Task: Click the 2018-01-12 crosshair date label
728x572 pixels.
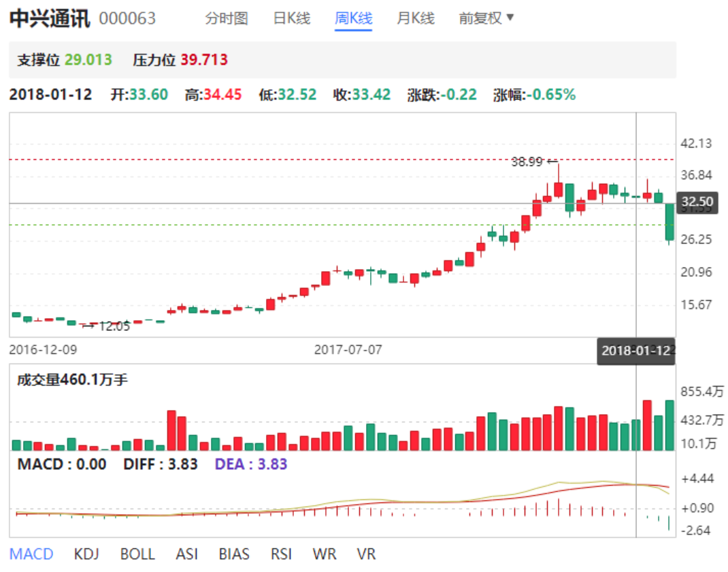Action: [635, 351]
